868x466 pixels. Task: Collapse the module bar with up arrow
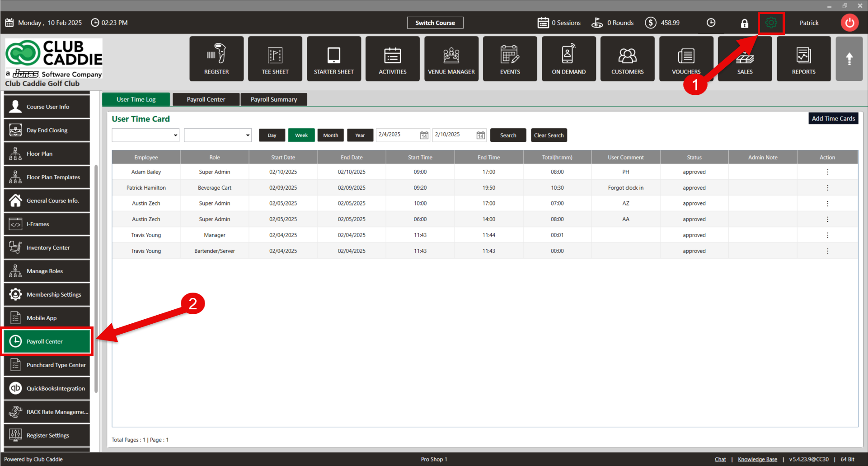coord(849,59)
